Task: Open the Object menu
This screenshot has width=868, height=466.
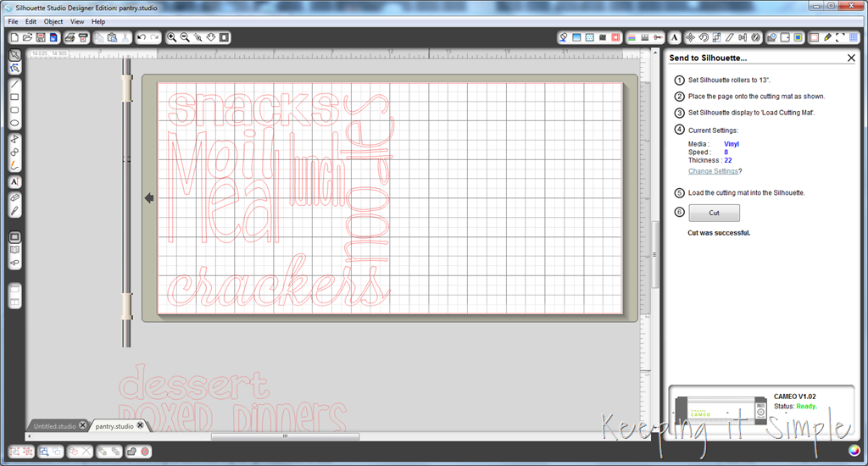Action: [x=53, y=21]
